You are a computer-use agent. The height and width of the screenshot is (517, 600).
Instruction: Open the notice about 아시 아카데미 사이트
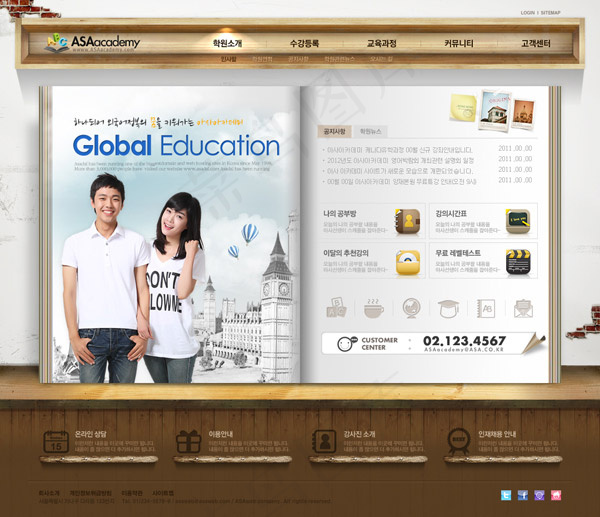pyautogui.click(x=400, y=171)
